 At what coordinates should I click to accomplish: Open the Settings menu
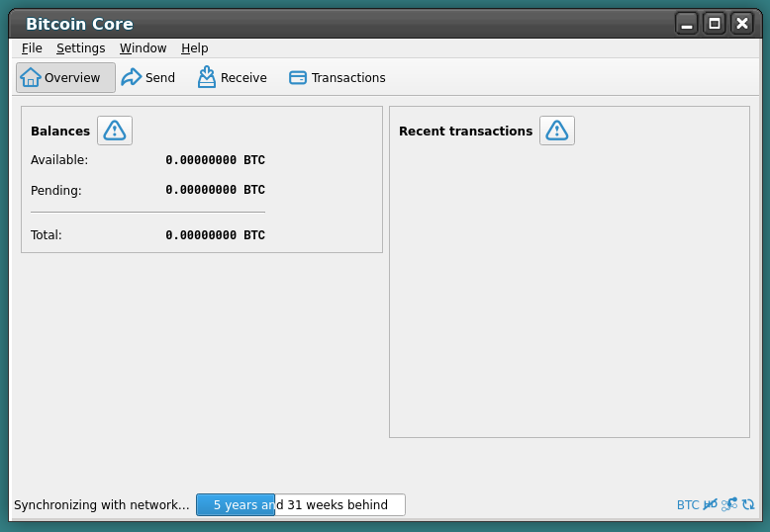[x=80, y=47]
